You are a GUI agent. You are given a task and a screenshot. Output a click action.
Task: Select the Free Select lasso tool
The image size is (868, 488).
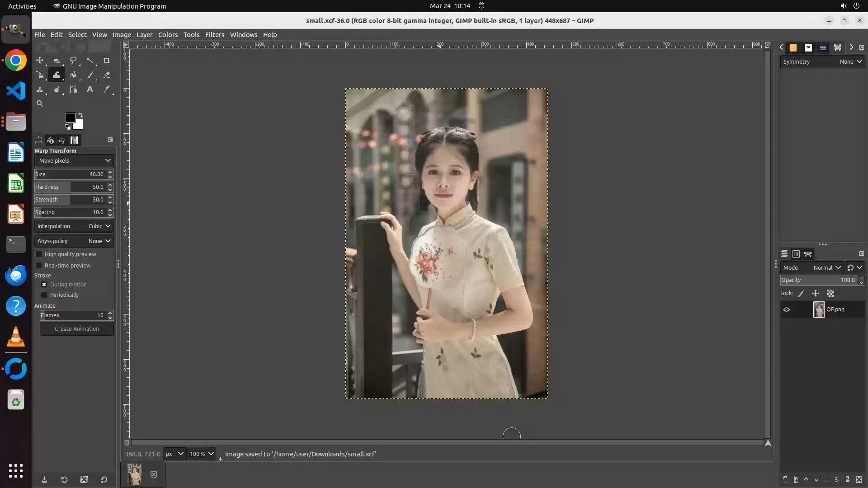click(x=73, y=60)
